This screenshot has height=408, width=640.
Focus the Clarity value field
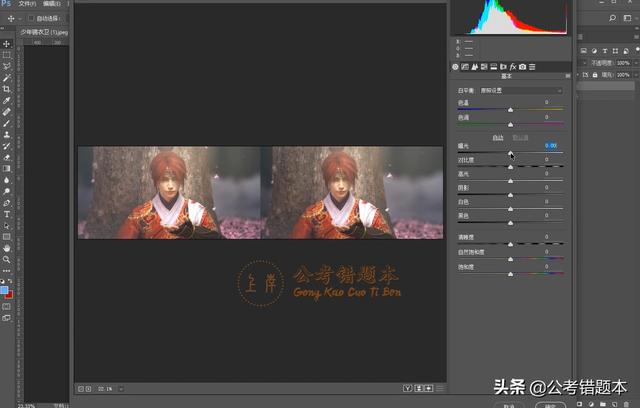pos(547,237)
